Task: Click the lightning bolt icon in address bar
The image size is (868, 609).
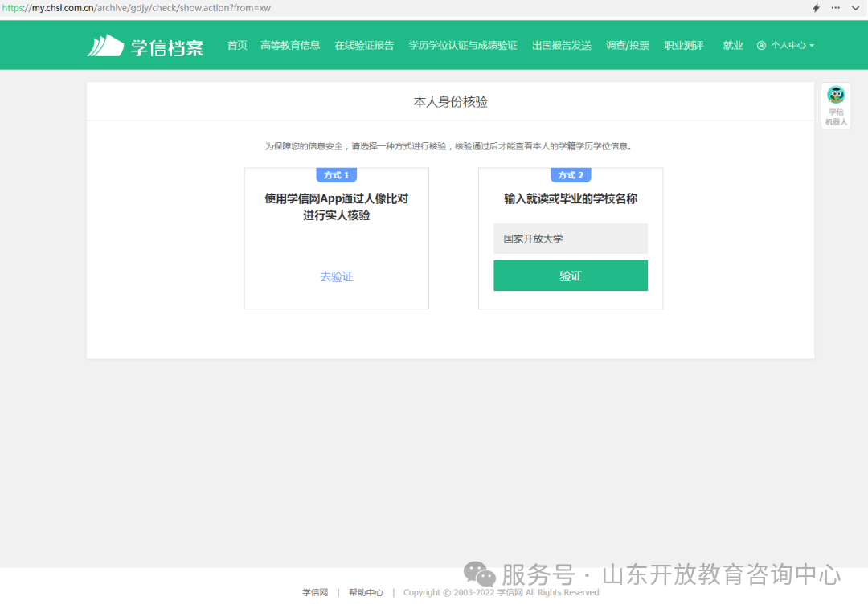Action: (x=816, y=8)
